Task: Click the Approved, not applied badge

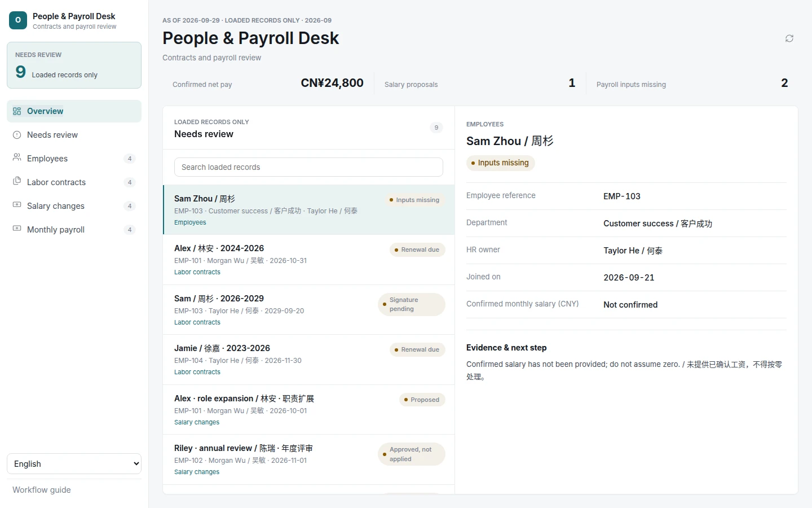Action: click(x=412, y=454)
